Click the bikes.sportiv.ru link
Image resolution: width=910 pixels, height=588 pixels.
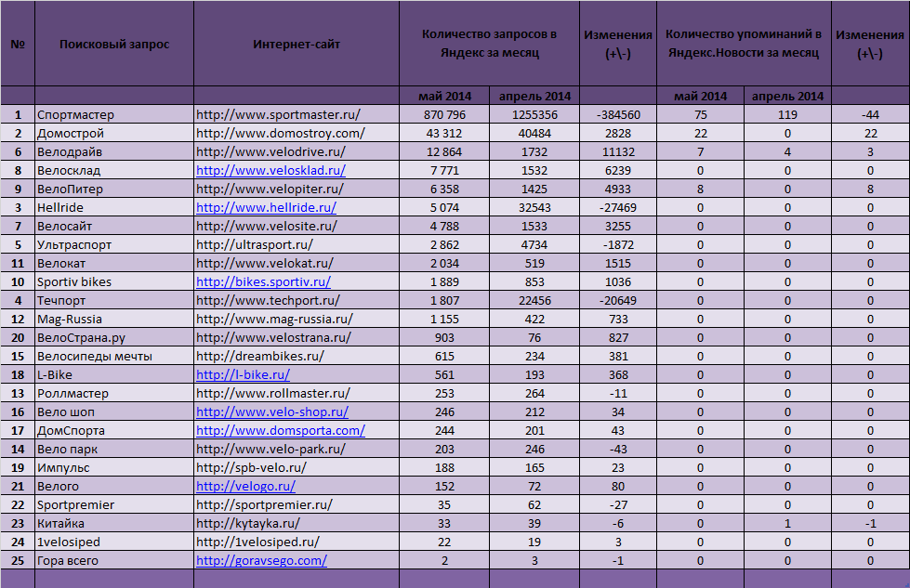tap(263, 282)
